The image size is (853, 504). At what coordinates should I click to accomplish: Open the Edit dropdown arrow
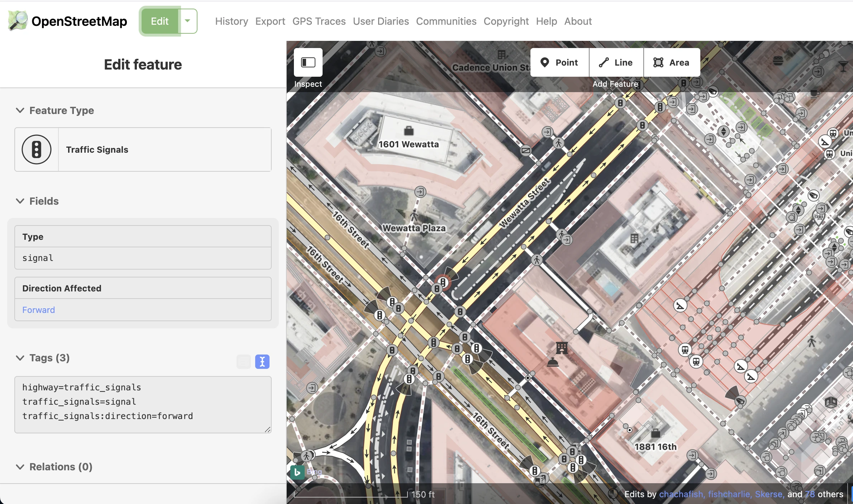tap(187, 21)
